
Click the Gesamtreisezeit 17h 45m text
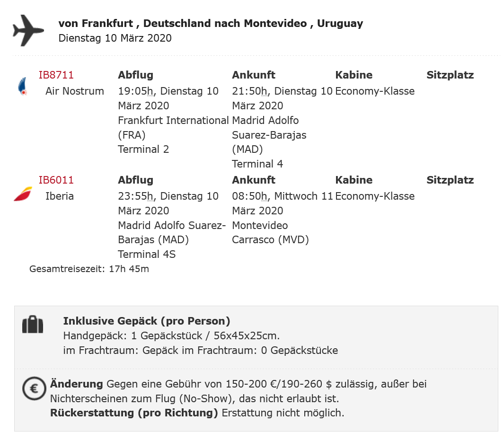pos(89,269)
